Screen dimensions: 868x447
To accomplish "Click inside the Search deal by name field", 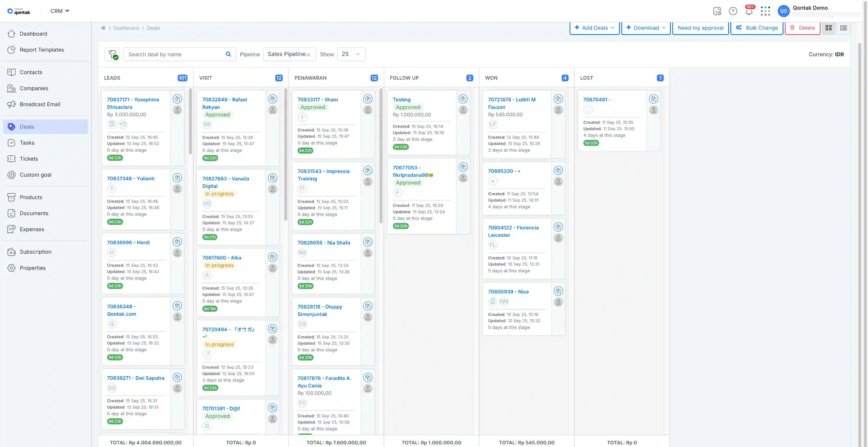I will (x=170, y=54).
